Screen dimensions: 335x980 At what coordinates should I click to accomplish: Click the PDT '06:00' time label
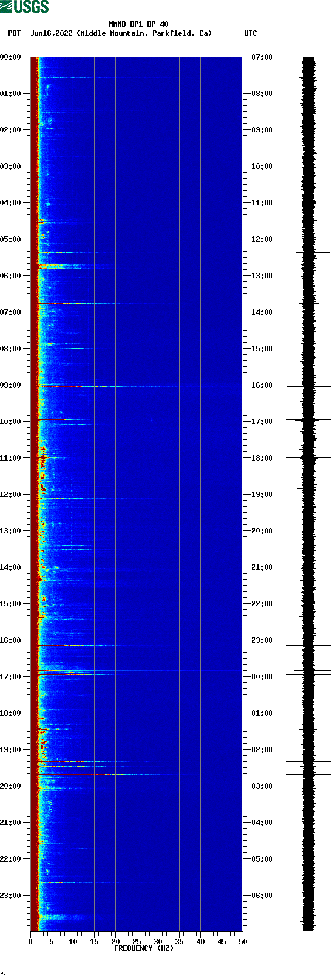(x=10, y=276)
